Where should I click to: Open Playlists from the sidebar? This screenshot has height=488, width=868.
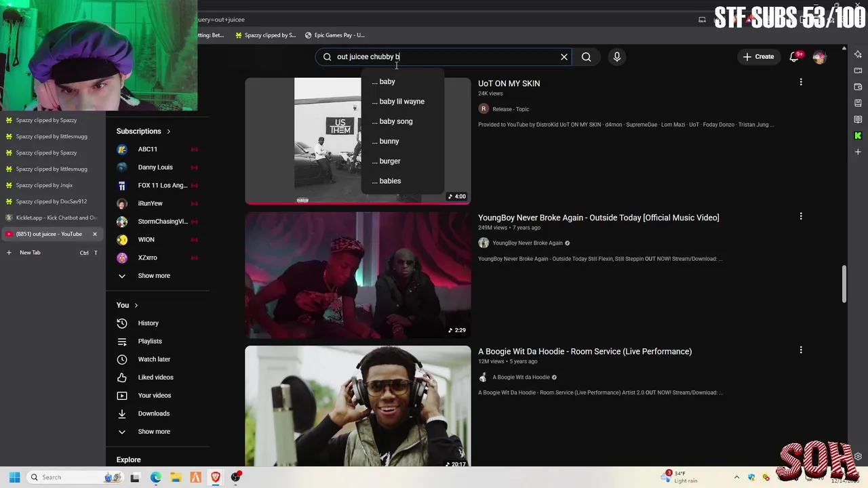point(157,342)
